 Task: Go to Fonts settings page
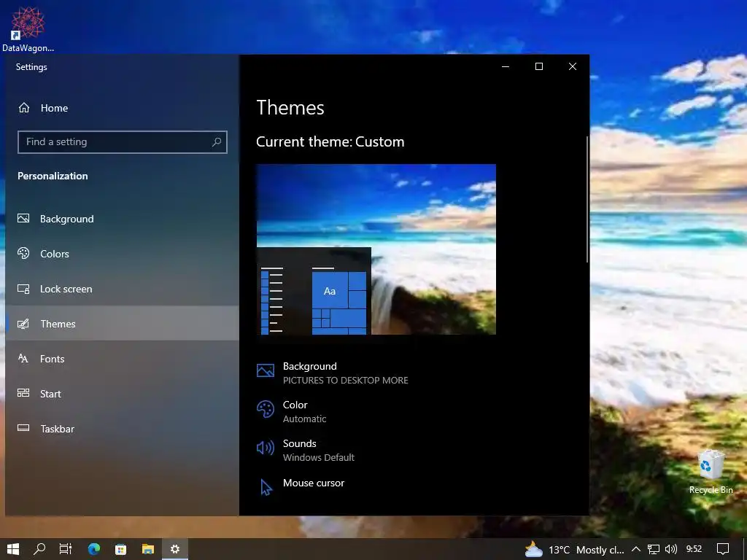(122, 359)
